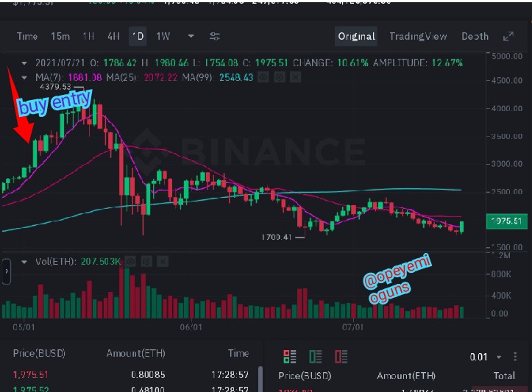Click the 05/01 date label on time axis
532x392 pixels.
point(24,327)
